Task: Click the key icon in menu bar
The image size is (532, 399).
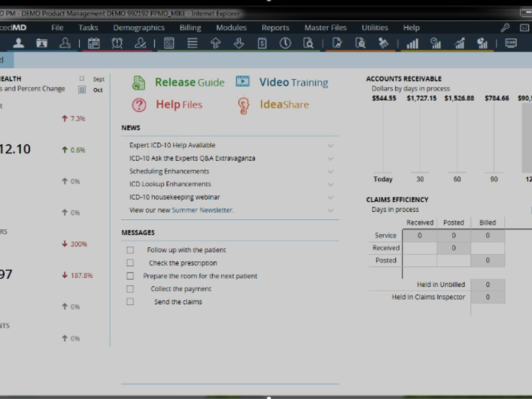Action: pos(505,28)
